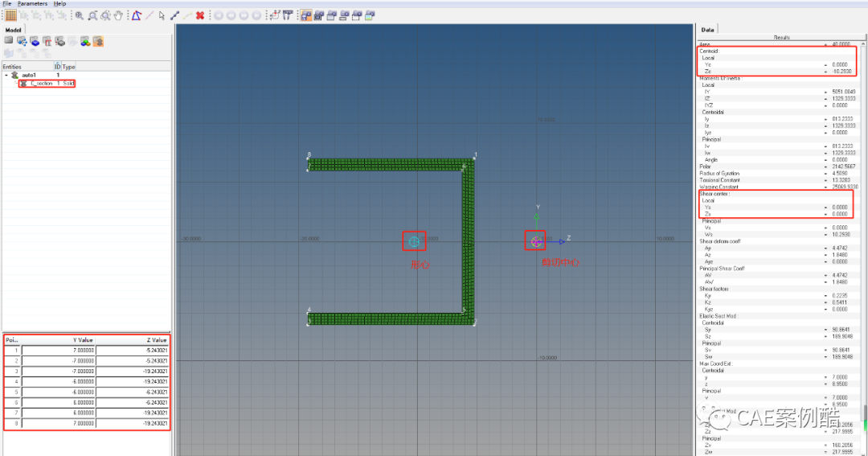The image size is (868, 456).
Task: Select the pan hand tool
Action: [x=118, y=15]
